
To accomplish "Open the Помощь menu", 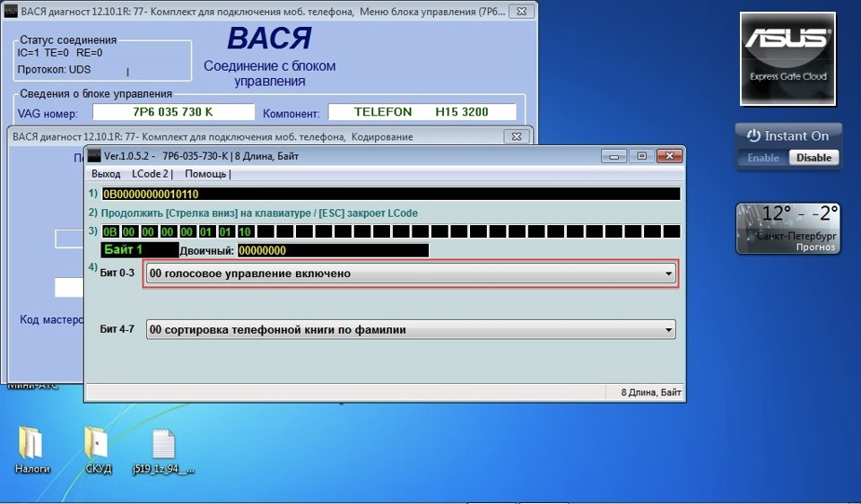I will (x=205, y=174).
